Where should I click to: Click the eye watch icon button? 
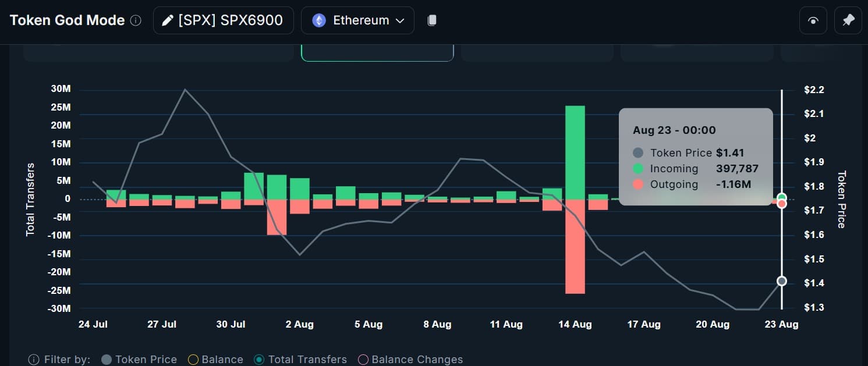tap(813, 20)
